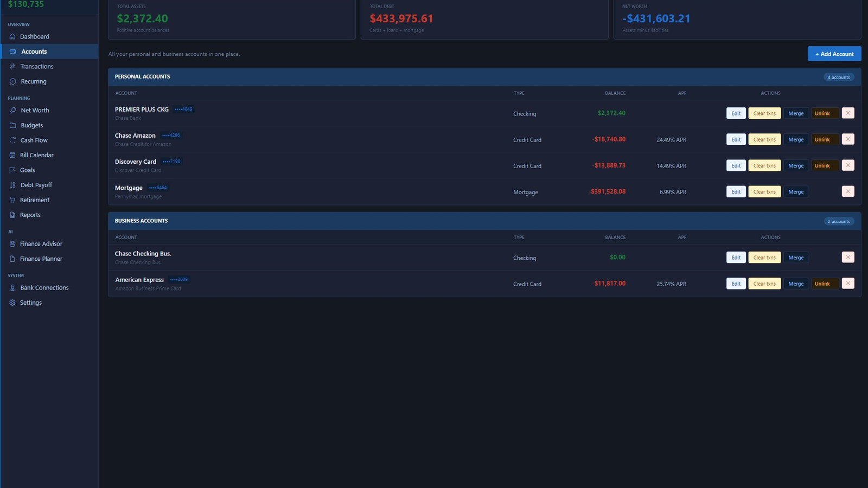This screenshot has height=488, width=868.
Task: Open Dashboard via its home icon
Action: [12, 37]
